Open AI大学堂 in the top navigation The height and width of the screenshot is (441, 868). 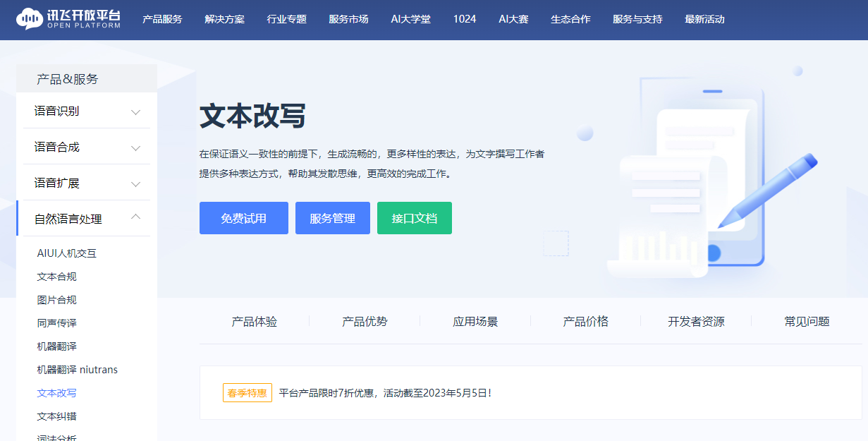click(x=410, y=19)
